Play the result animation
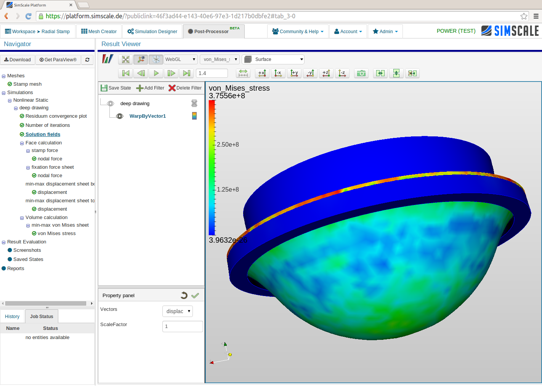542x392 pixels. click(156, 73)
